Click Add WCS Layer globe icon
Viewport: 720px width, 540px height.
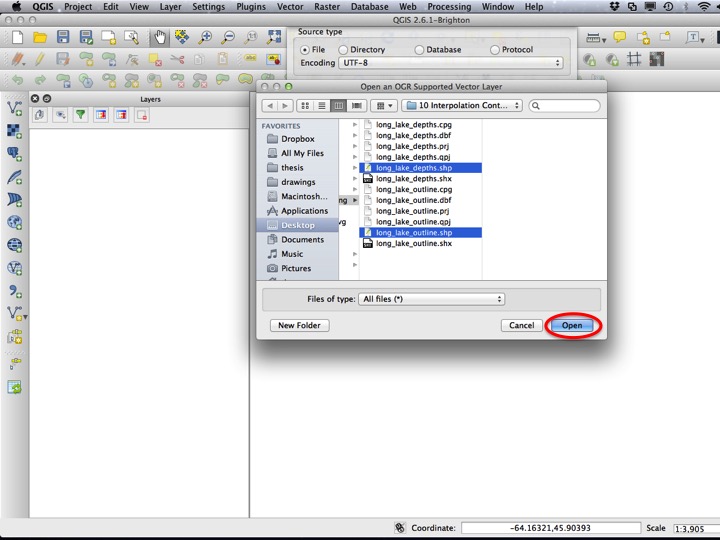[14, 245]
